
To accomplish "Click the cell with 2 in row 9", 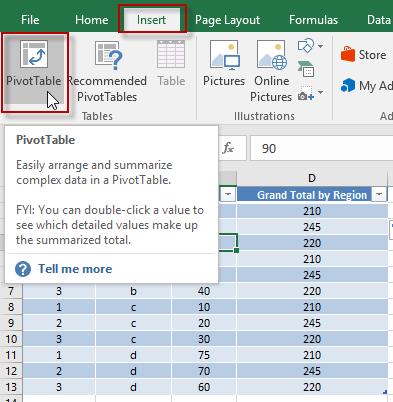I will [59, 323].
